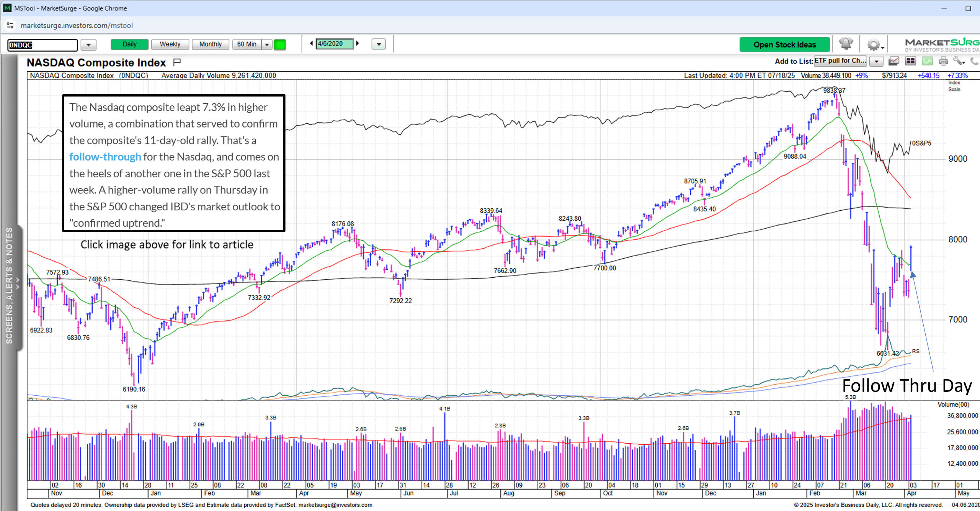Switch chart to Weekly view

(x=170, y=44)
